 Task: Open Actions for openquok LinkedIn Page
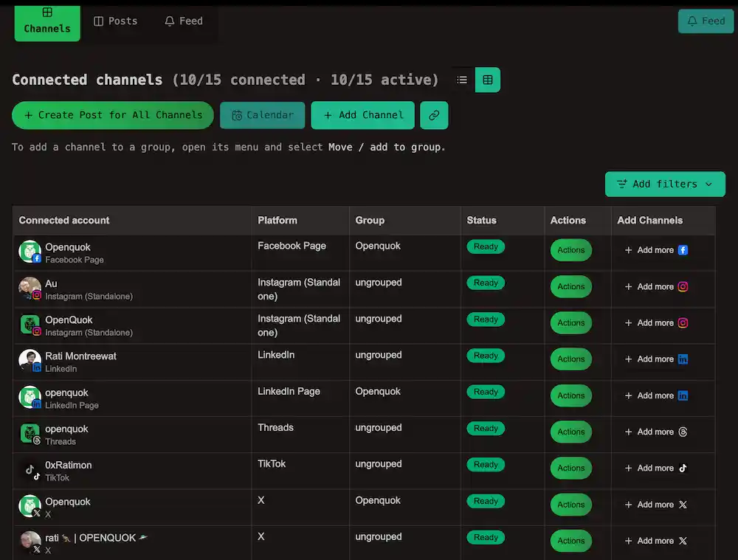pyautogui.click(x=571, y=395)
